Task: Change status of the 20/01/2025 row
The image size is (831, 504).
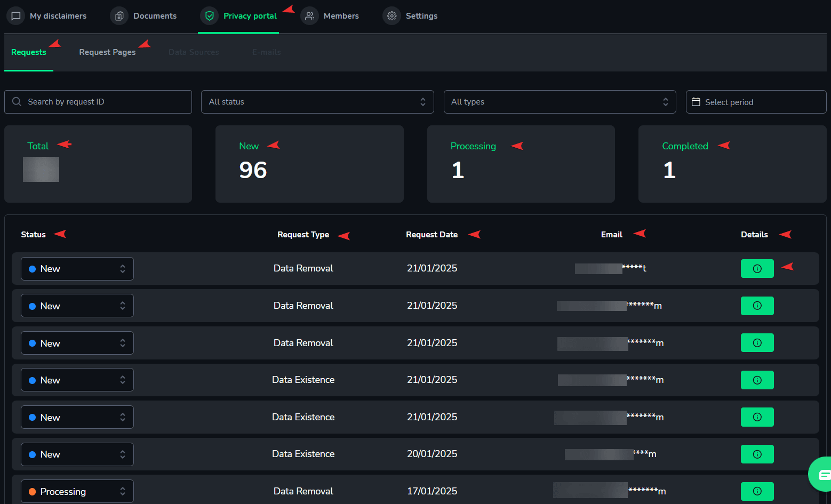Action: 77,454
